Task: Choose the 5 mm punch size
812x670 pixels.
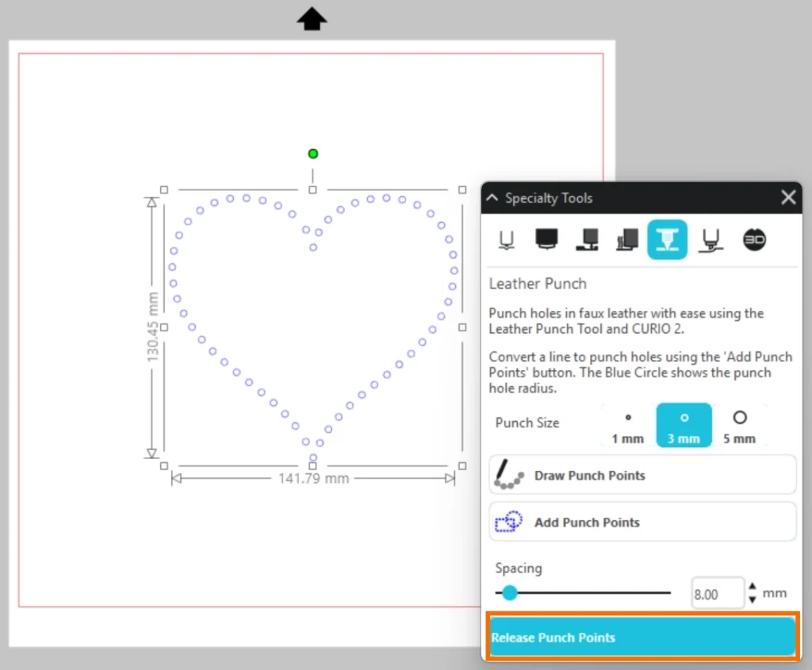Action: [739, 425]
